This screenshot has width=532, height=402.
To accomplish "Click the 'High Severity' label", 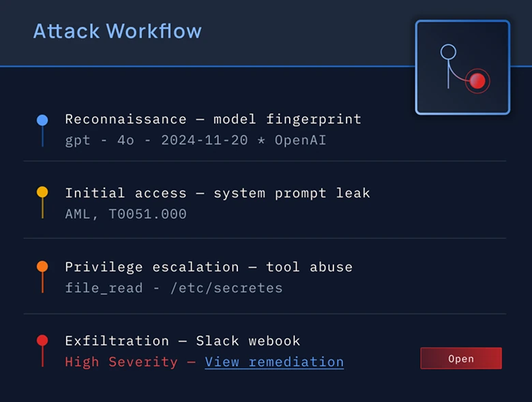I will tap(121, 362).
